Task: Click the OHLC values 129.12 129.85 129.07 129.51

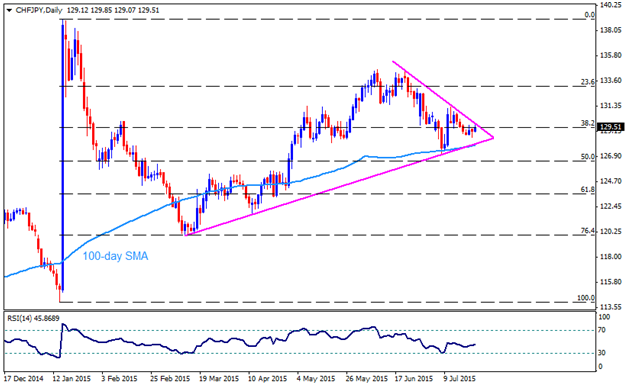Action: pos(113,10)
